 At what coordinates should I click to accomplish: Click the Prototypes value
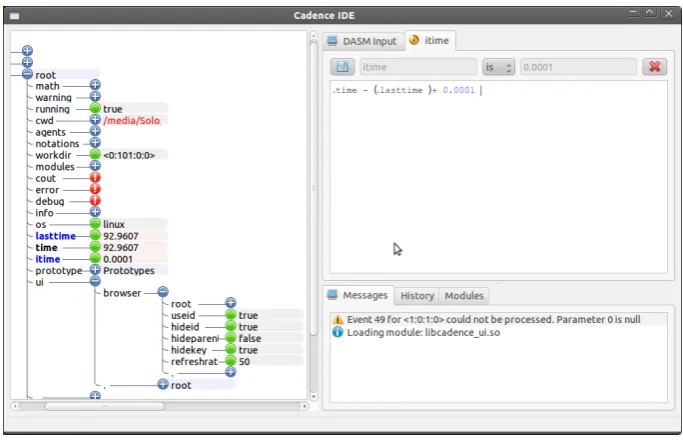pyautogui.click(x=128, y=271)
